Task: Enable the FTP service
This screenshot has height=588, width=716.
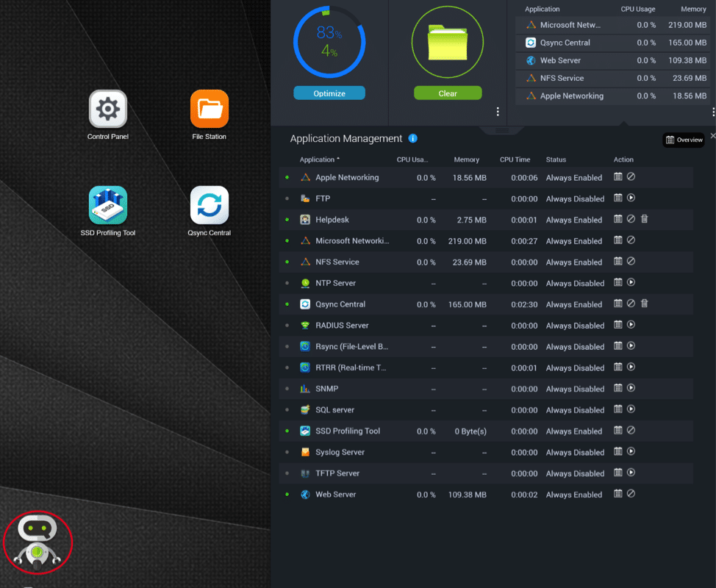Action: [631, 198]
